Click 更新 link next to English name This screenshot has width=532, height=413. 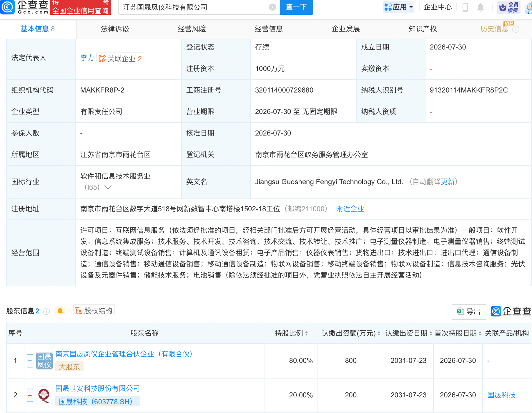point(448,182)
